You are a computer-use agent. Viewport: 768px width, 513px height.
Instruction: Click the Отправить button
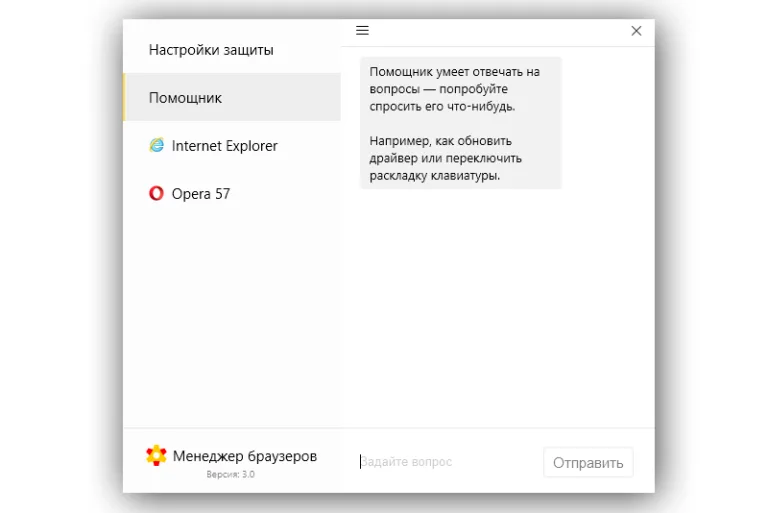(x=588, y=462)
